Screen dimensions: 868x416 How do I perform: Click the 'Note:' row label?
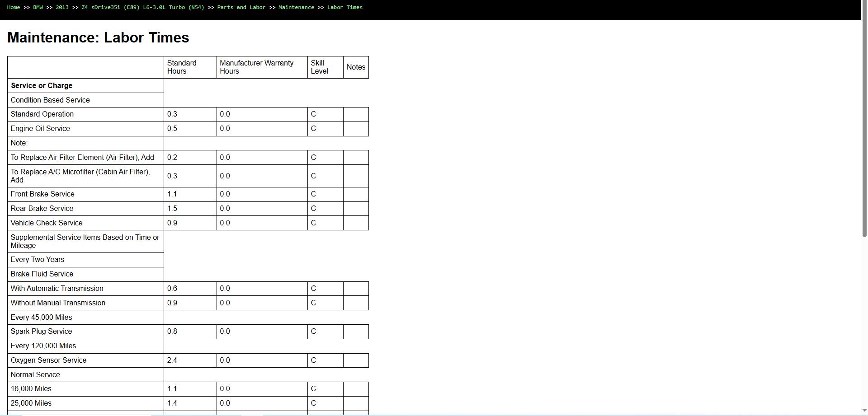click(19, 143)
